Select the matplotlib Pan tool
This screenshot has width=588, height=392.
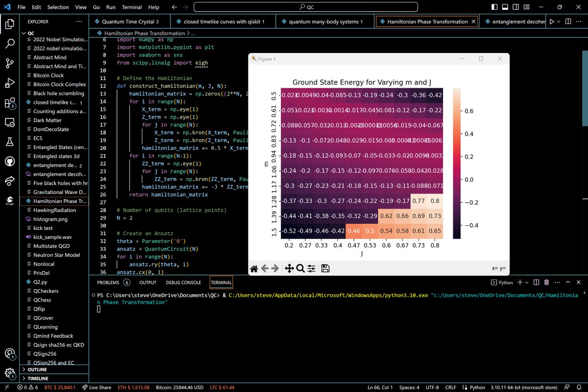289,268
